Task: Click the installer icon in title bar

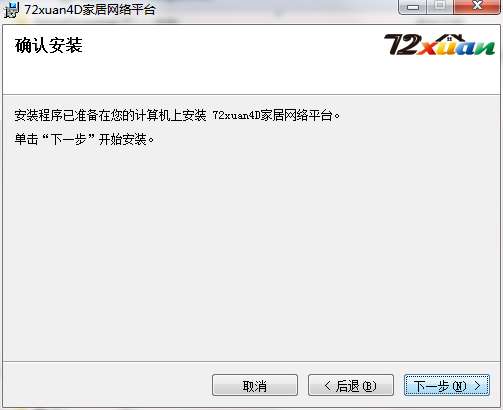Action: coord(11,10)
